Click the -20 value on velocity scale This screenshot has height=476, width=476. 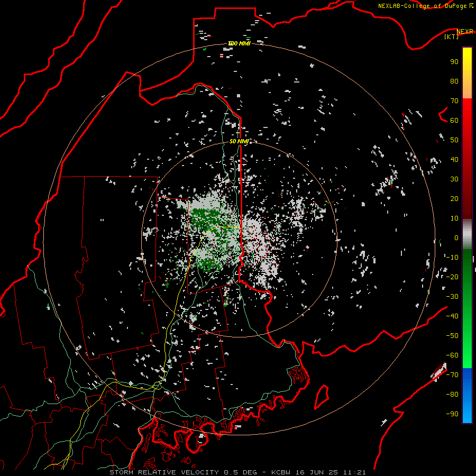[x=452, y=277]
